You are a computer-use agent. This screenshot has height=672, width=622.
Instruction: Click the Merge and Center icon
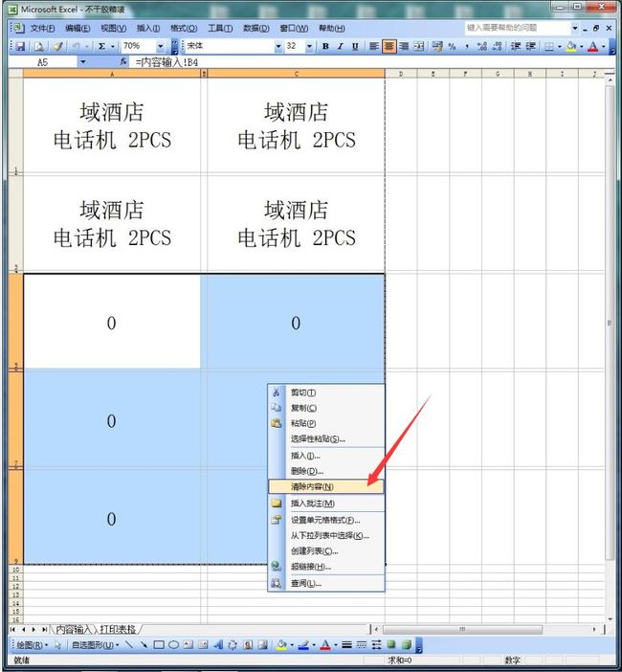click(419, 46)
